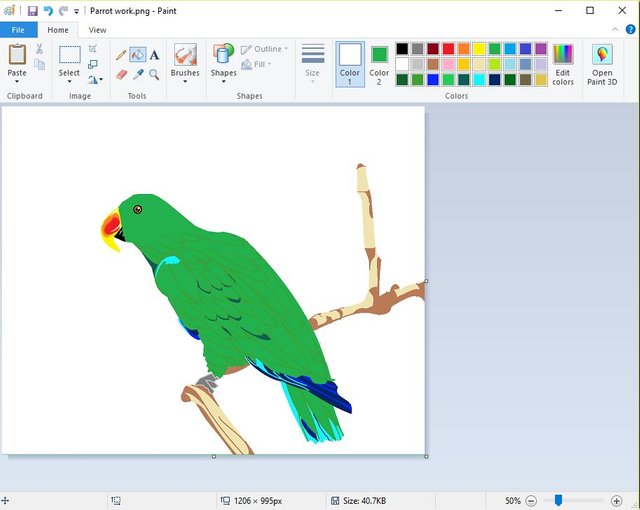640x510 pixels.
Task: Expand the Paste dropdown arrow
Action: point(17,82)
